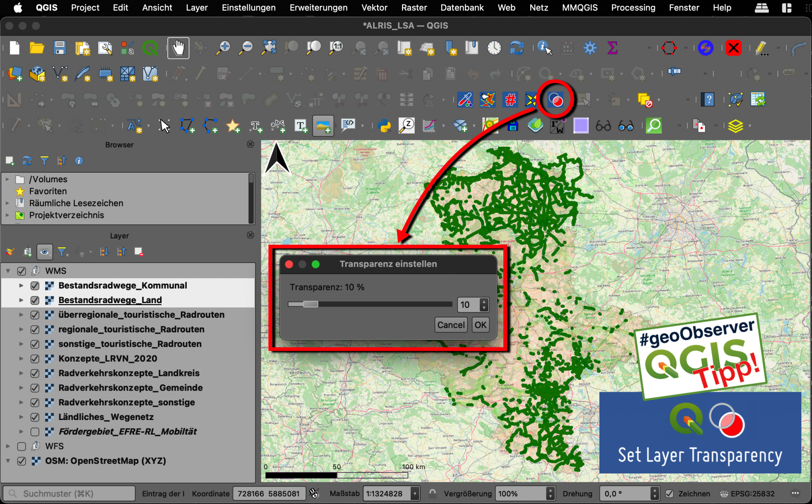812x504 pixels.
Task: Open the Maßstab scale dropdown
Action: [414, 493]
